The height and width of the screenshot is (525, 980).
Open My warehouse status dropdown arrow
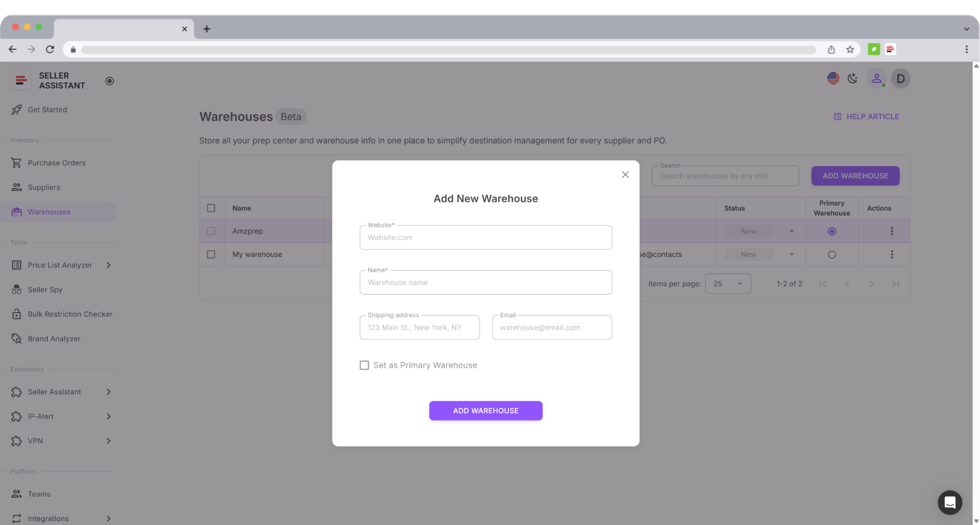pos(792,254)
